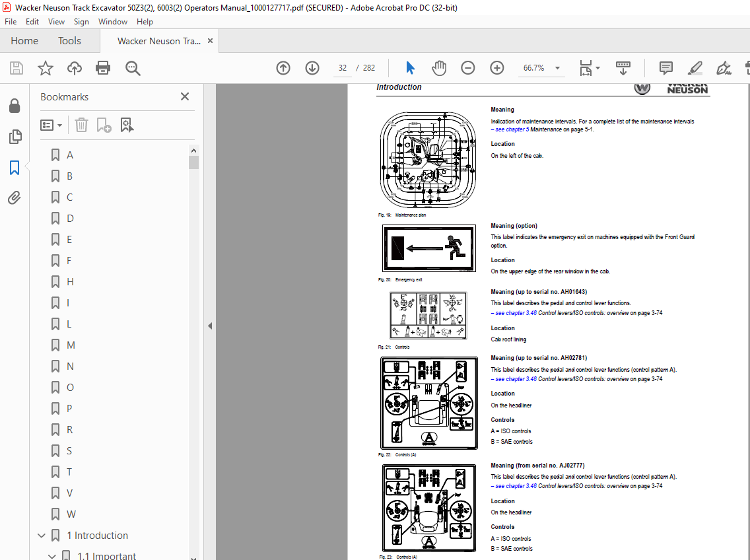Click the maintenance plan figure
This screenshot has width=750, height=560.
pos(428,160)
